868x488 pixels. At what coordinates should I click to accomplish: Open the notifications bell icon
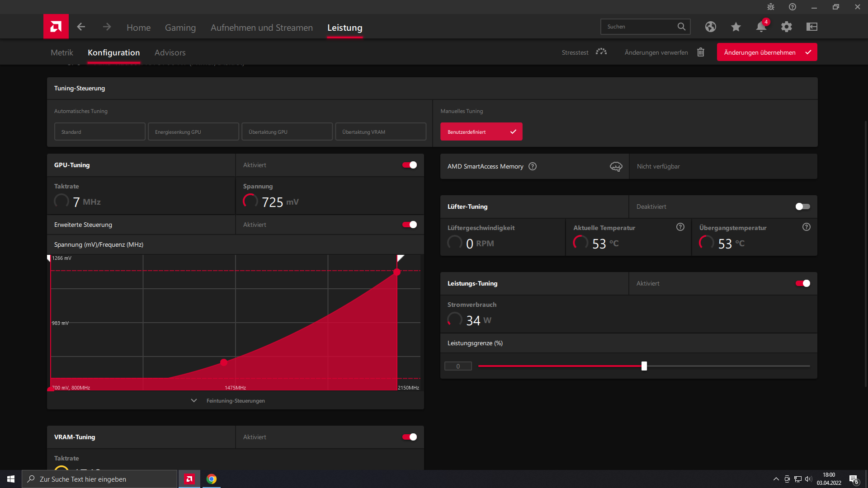(761, 27)
